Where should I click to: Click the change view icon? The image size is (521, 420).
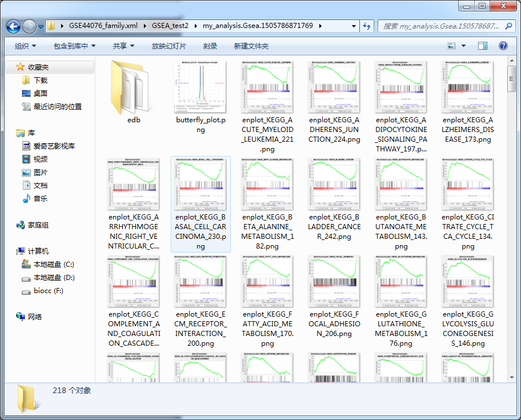(x=452, y=46)
